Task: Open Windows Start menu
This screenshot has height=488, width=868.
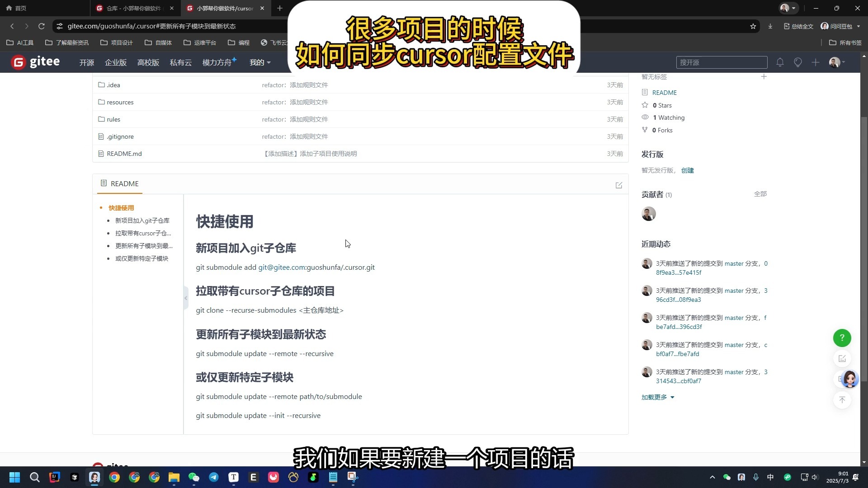Action: (x=15, y=477)
